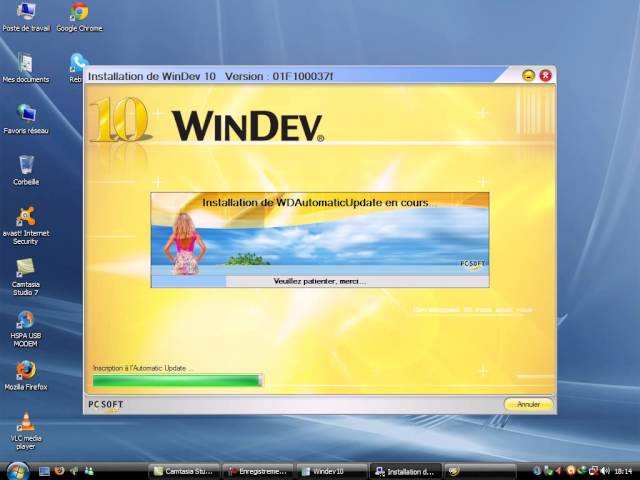Viewport: 640px width, 480px height.
Task: Open HSPA USB MODEM shortcut
Action: (x=26, y=329)
